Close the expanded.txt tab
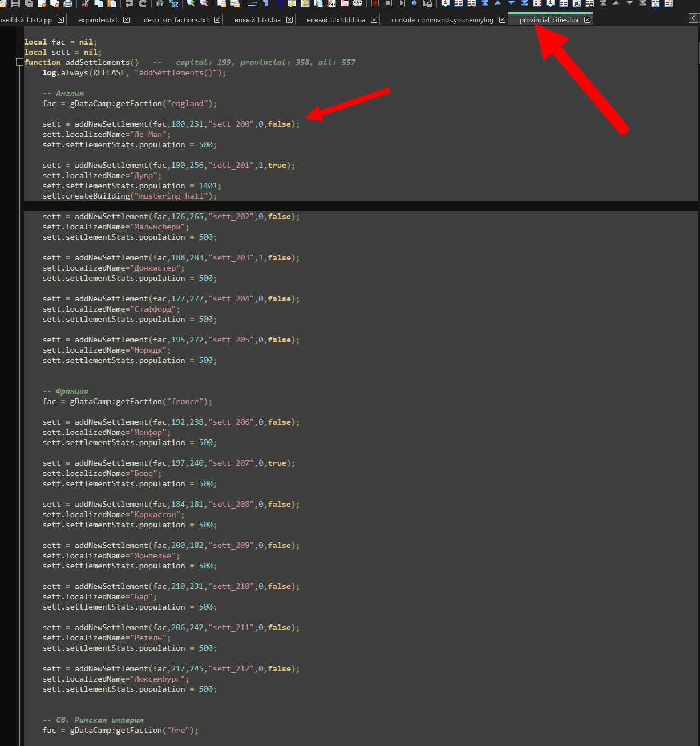The height and width of the screenshot is (746, 700). pyautogui.click(x=126, y=20)
